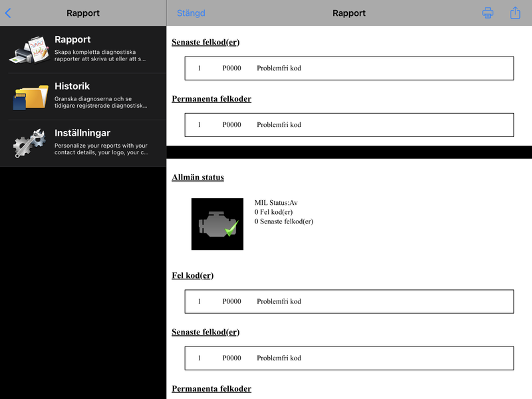Click the bottom-most 'Permanenta felkoder' heading
Image resolution: width=532 pixels, height=399 pixels.
[x=211, y=388]
